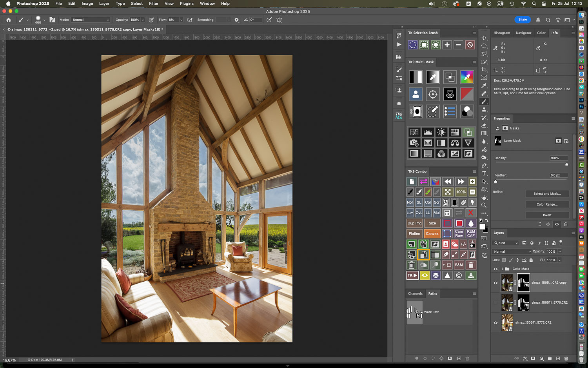This screenshot has width=588, height=368.
Task: Click the yellow eye icon in TK9 Combo
Action: tap(425, 275)
